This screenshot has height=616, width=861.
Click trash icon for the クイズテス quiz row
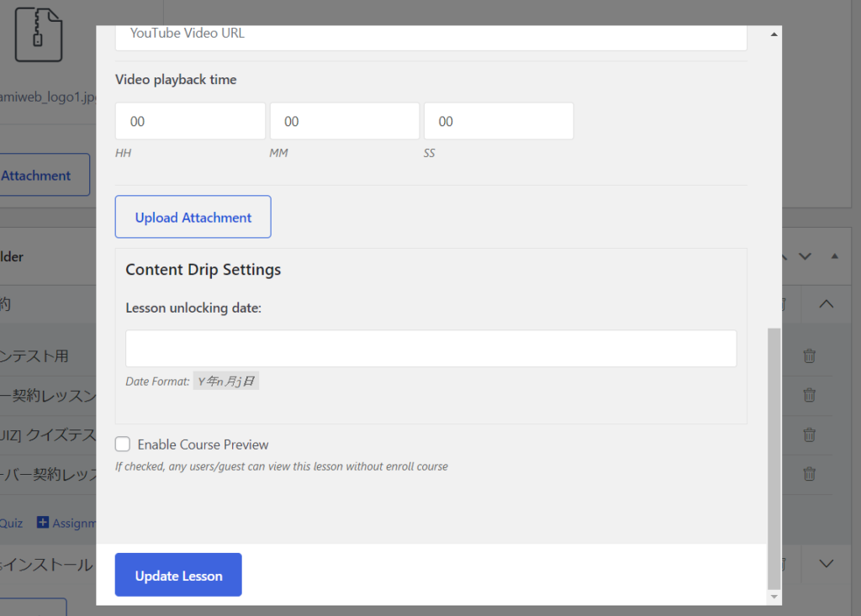click(809, 434)
